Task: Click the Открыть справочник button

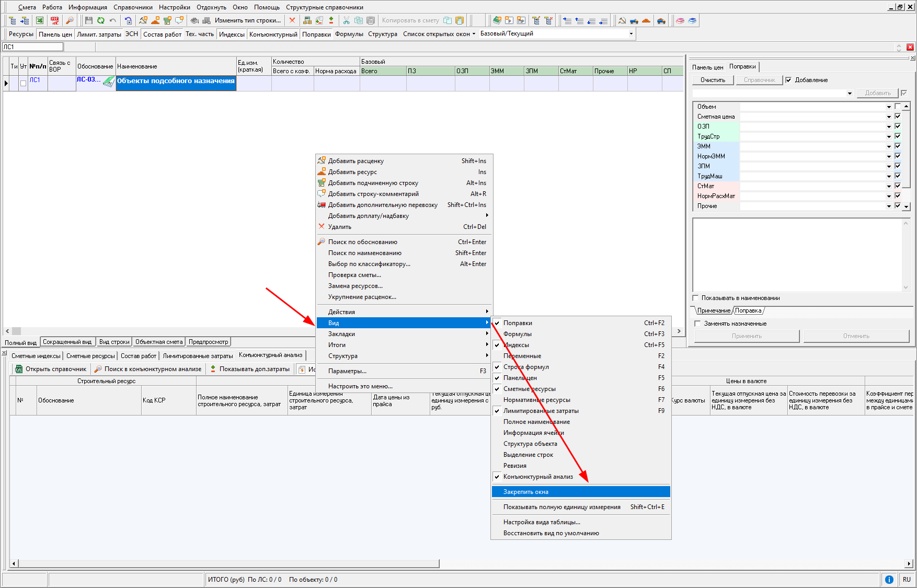Action: [51, 369]
